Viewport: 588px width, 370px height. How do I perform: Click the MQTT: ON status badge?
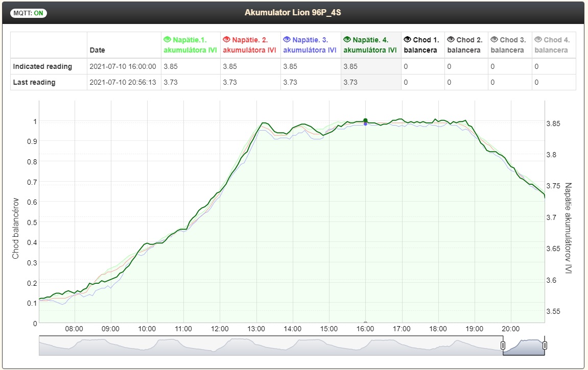click(x=28, y=13)
